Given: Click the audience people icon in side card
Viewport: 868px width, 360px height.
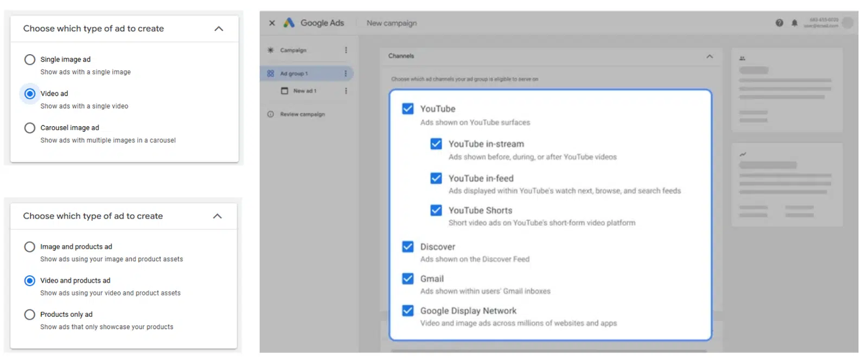Looking at the screenshot, I should point(742,58).
